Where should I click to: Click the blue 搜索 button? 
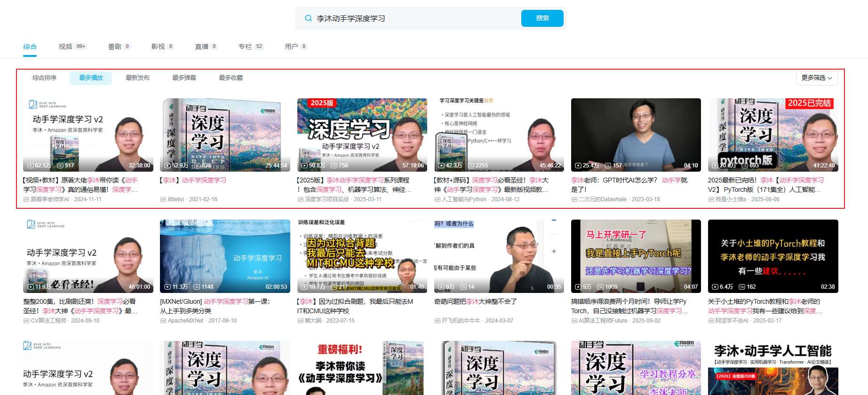tap(542, 18)
